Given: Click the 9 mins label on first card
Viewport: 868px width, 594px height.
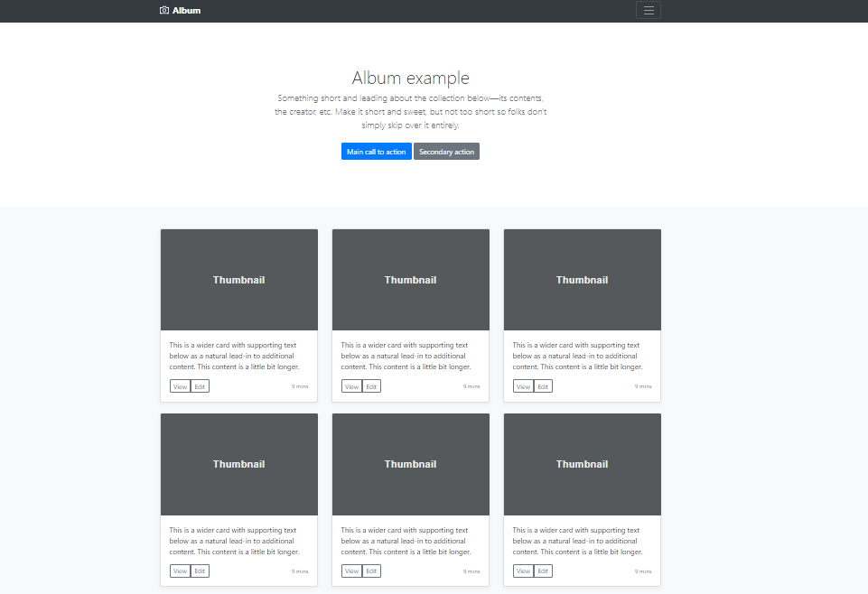Looking at the screenshot, I should point(299,385).
